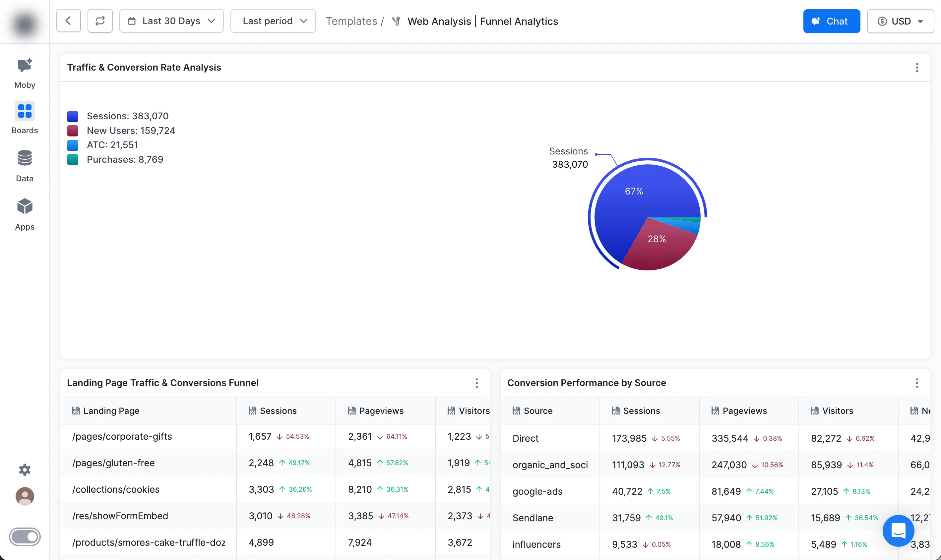Expand the Last period comparison dropdown
Screen dimensions: 941x560
point(273,21)
